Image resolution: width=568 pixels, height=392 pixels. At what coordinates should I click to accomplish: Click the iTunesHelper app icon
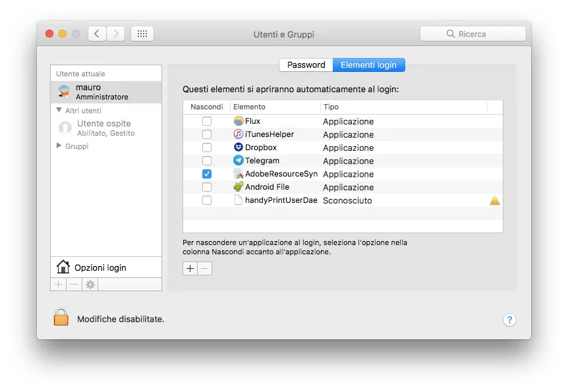click(237, 134)
